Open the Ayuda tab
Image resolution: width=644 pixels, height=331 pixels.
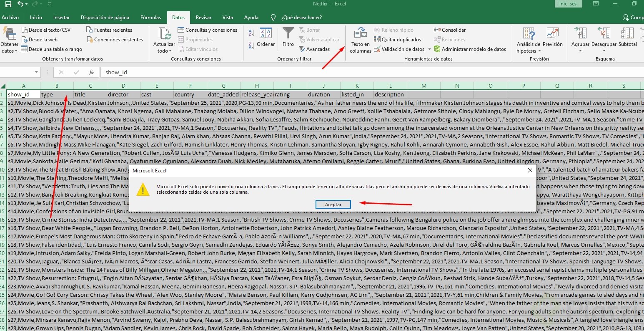point(251,18)
